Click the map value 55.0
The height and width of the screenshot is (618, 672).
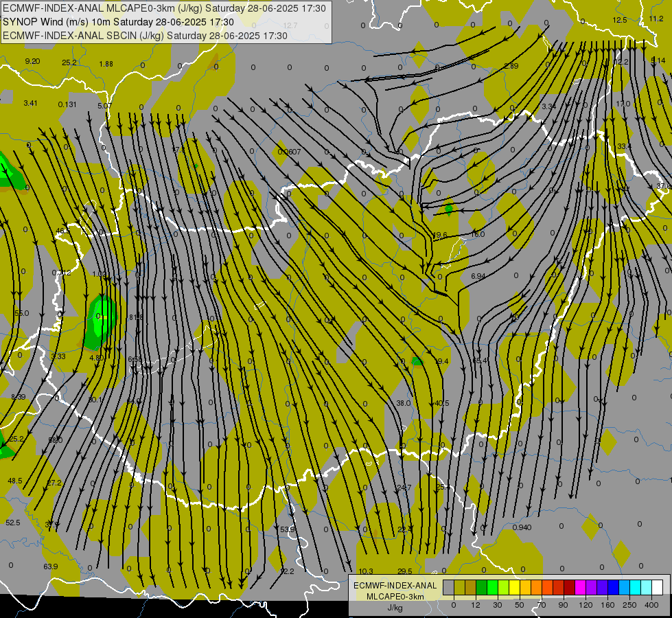tap(22, 313)
